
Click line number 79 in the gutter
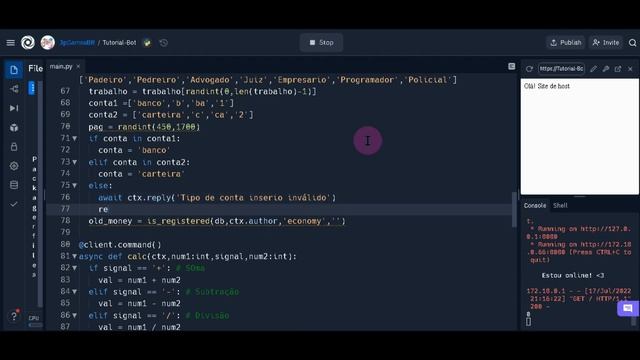coord(65,232)
